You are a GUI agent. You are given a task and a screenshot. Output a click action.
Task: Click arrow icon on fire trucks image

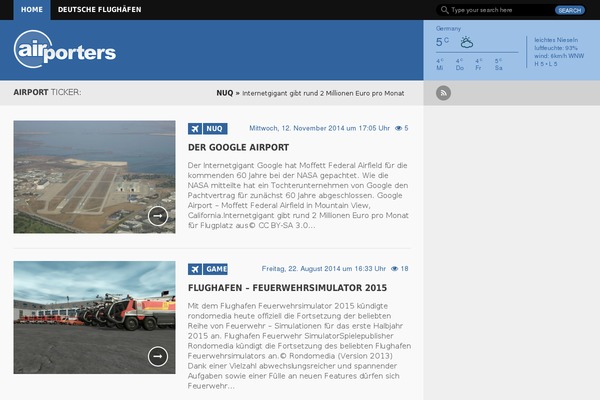[158, 356]
